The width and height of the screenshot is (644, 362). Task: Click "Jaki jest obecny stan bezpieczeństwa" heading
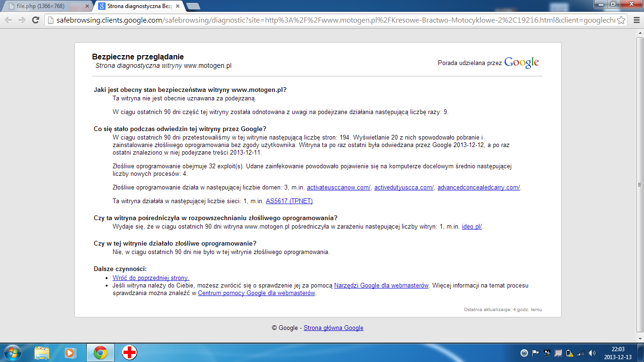click(190, 90)
